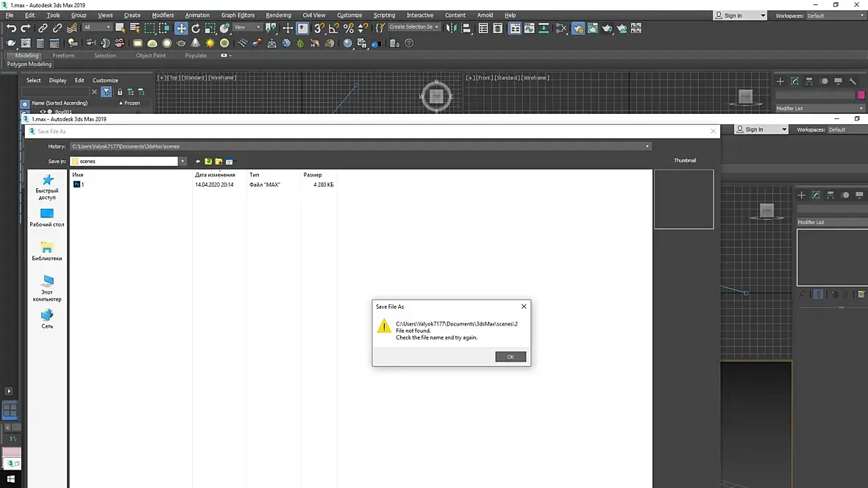The height and width of the screenshot is (488, 868).
Task: Toggle the Ribbon display icon
Action: point(515,28)
